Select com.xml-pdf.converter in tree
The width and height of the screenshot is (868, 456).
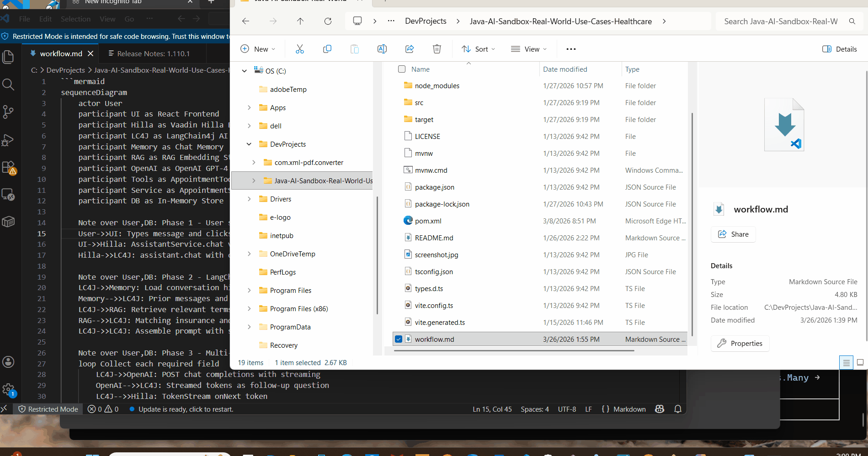[309, 162]
